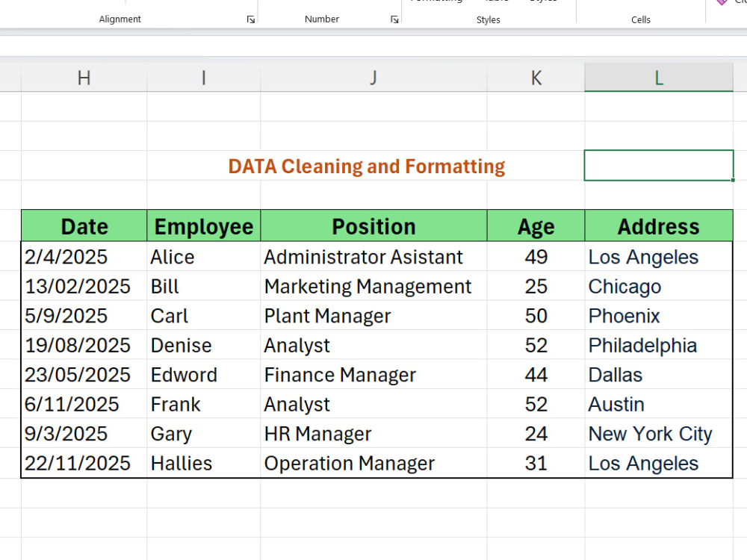
Task: Select column I header
Action: point(204,78)
